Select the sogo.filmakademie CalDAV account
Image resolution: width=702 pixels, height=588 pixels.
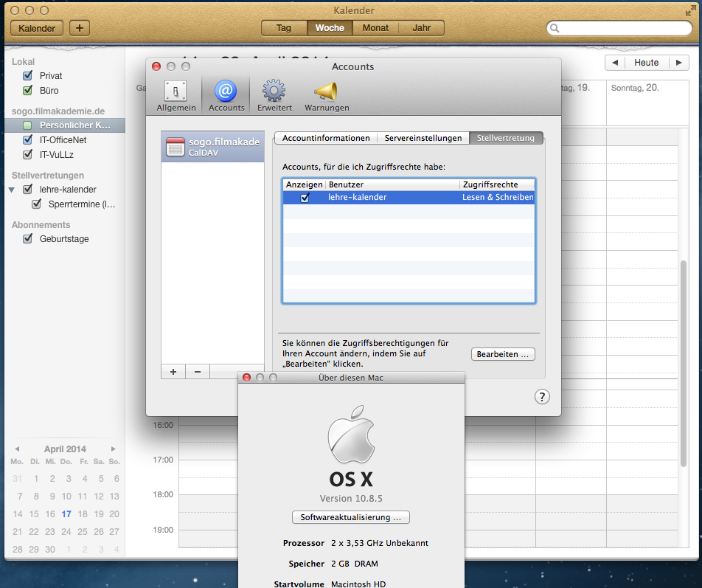[212, 146]
